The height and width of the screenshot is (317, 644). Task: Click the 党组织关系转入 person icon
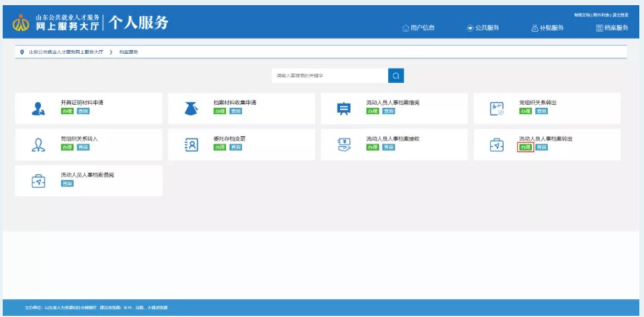tap(38, 145)
